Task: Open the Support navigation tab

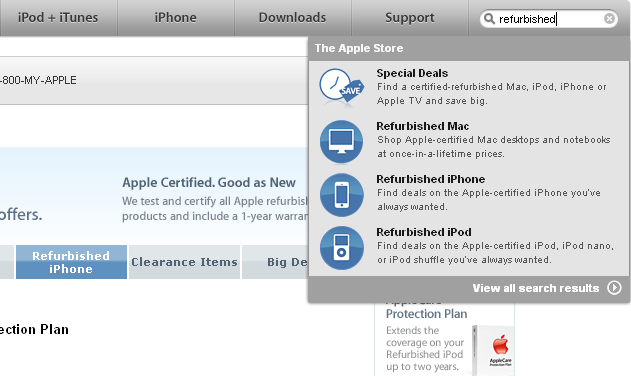Action: [410, 18]
